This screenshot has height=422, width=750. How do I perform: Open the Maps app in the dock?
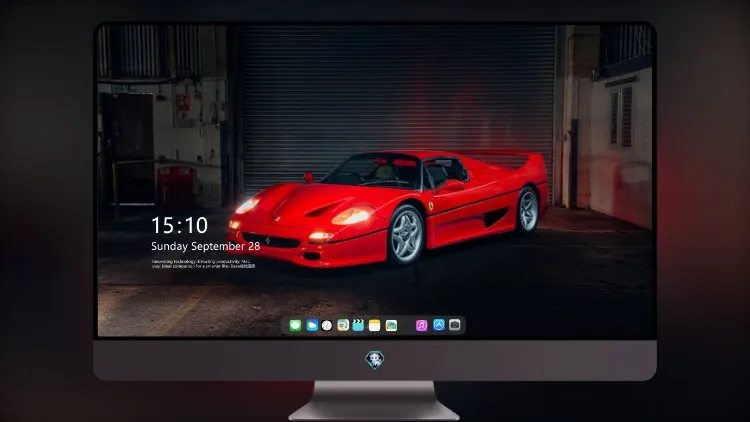pyautogui.click(x=343, y=325)
